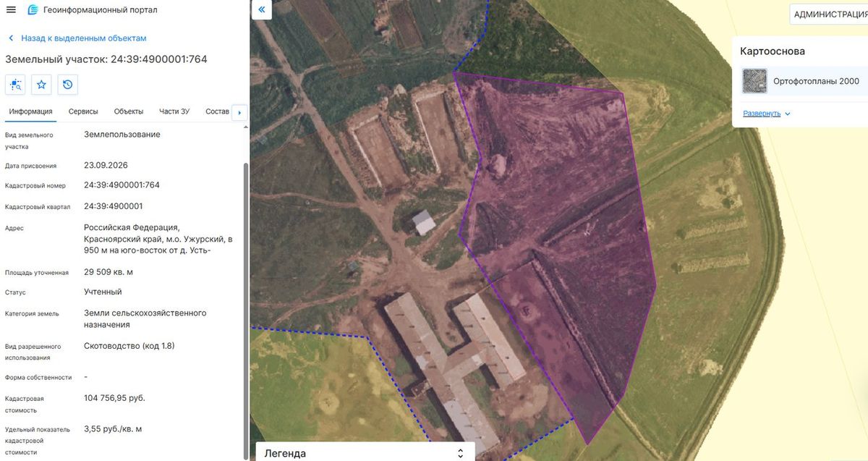This screenshot has width=868, height=461.
Task: Open the hamburger main menu
Action: [11, 10]
